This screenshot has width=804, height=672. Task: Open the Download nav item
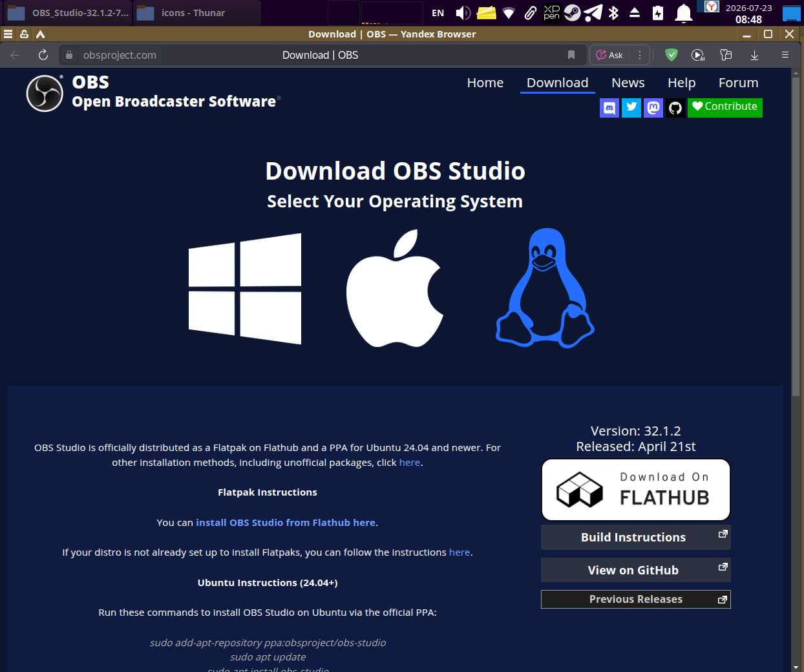click(x=558, y=83)
